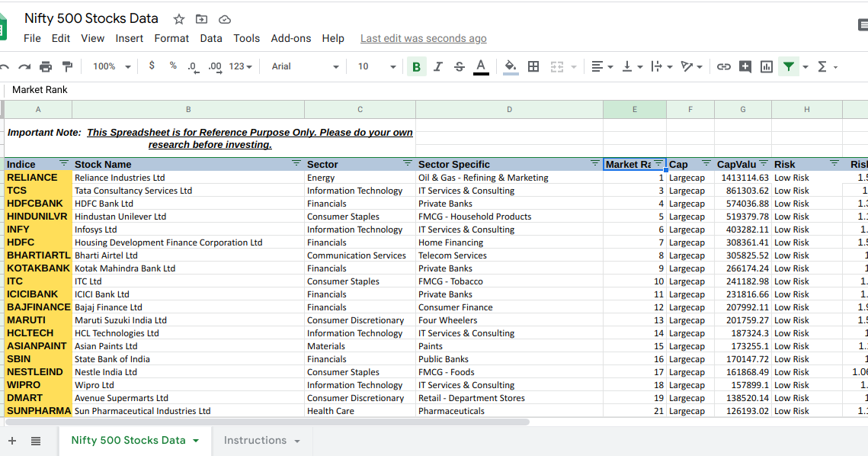Insert a chart using the toolbar icon
Viewport: 868px width, 456px height.
click(x=766, y=66)
